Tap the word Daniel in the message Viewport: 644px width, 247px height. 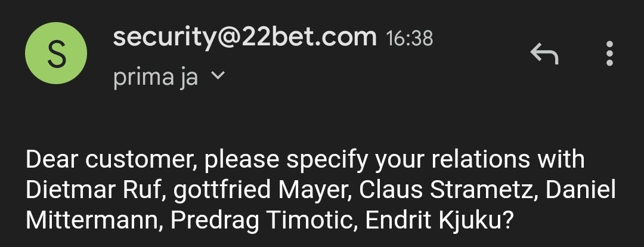[x=581, y=190]
